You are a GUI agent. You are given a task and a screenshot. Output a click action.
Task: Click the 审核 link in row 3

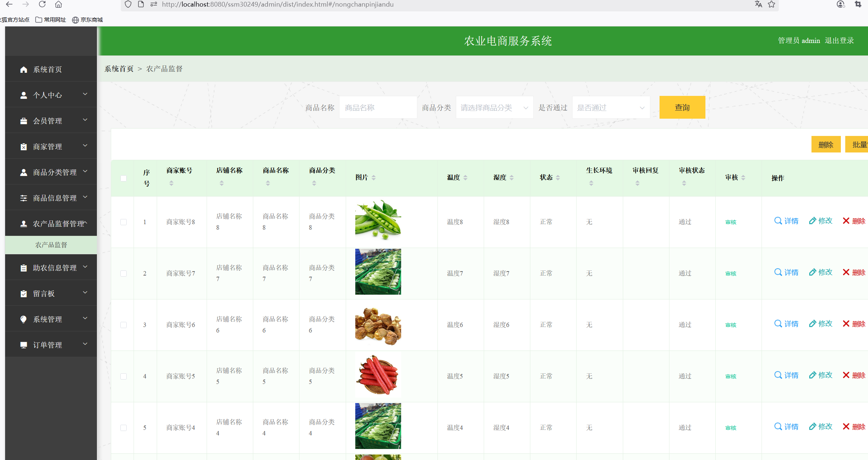pos(730,325)
